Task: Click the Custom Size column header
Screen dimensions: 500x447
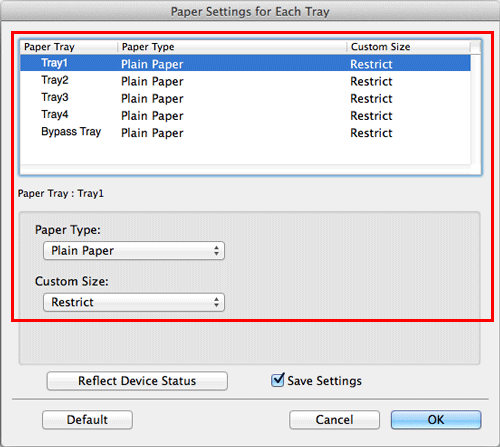Action: [409, 47]
